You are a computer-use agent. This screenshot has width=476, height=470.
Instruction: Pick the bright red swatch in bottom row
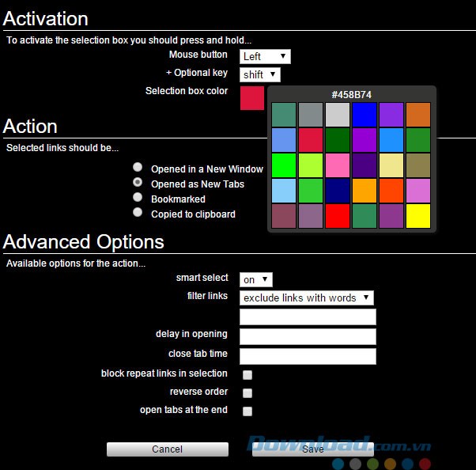(338, 216)
